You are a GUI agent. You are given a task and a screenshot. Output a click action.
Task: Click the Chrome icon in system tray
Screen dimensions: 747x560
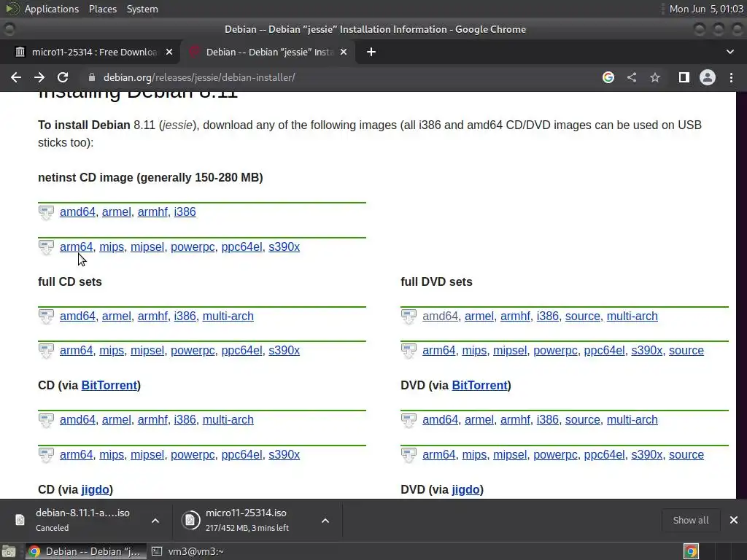pyautogui.click(x=691, y=551)
